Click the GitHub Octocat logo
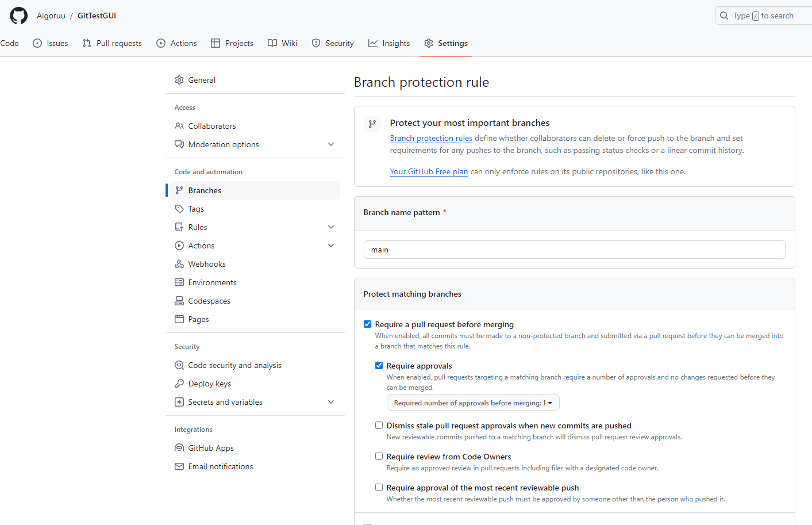This screenshot has height=525, width=812. [x=18, y=16]
